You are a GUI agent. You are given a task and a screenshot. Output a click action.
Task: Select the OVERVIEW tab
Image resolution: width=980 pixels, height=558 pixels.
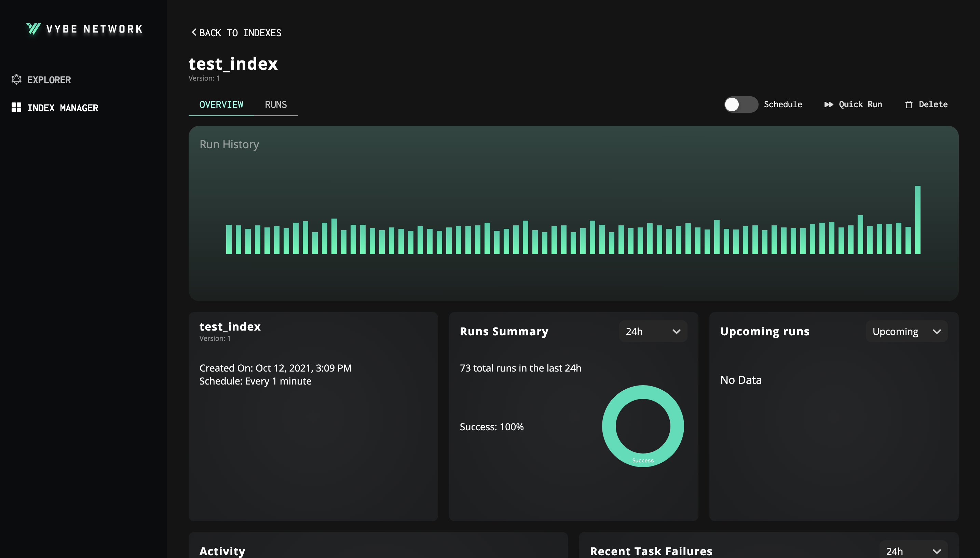(x=221, y=104)
